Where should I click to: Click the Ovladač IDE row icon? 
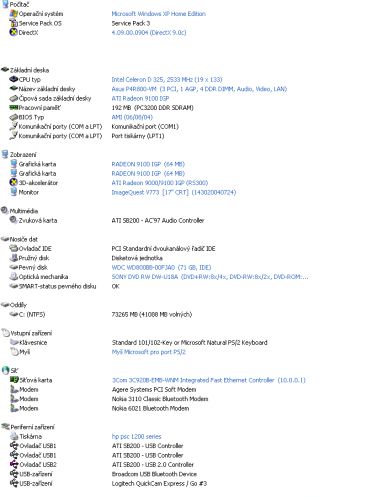(x=14, y=248)
